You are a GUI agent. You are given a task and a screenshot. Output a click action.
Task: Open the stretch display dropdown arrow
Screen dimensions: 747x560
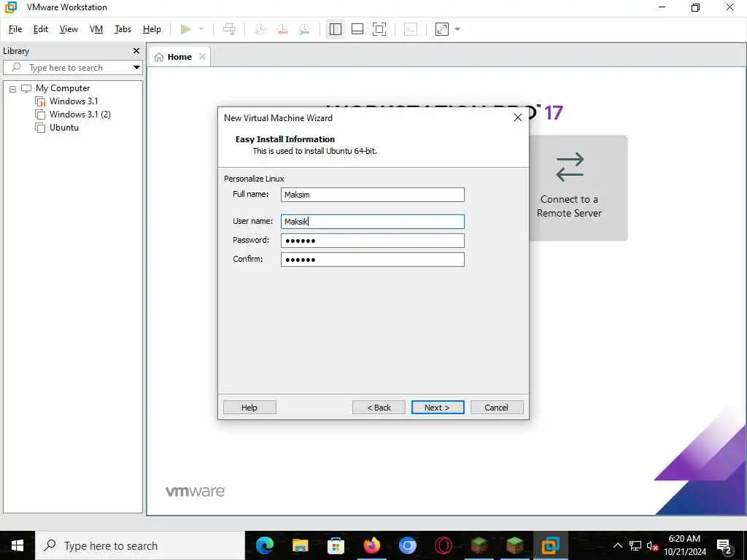(458, 29)
